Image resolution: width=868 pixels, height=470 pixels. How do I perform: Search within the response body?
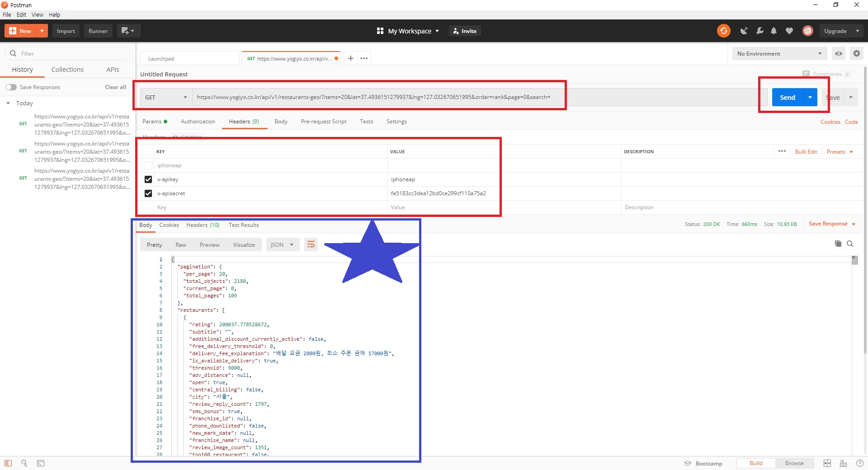tap(850, 244)
